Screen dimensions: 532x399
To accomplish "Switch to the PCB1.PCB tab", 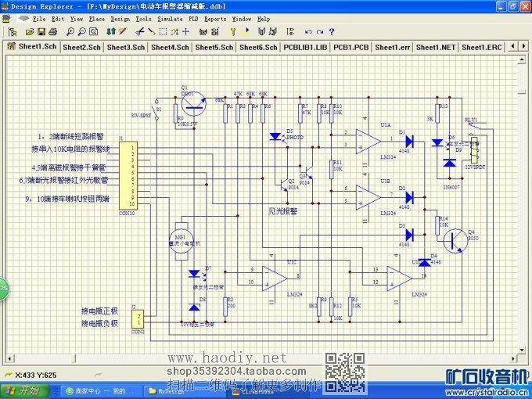I will 350,47.
